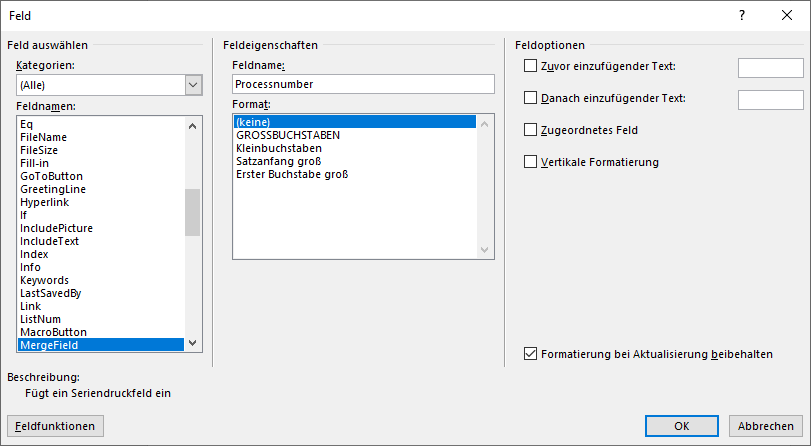Click the Abbrechen button
The image size is (811, 446).
pos(766,426)
